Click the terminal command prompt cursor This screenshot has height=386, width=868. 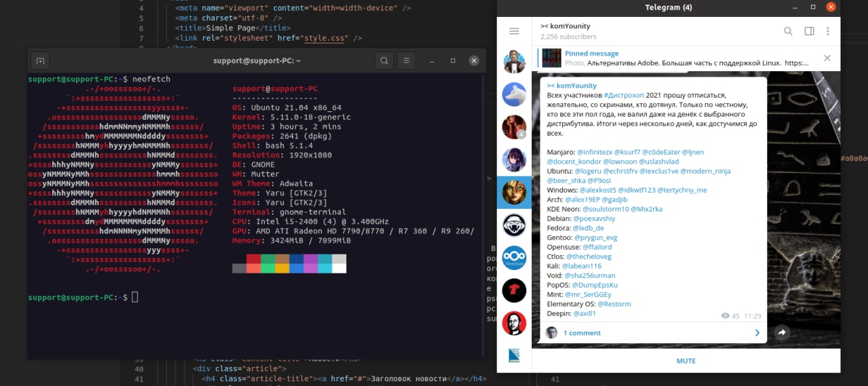(x=134, y=297)
